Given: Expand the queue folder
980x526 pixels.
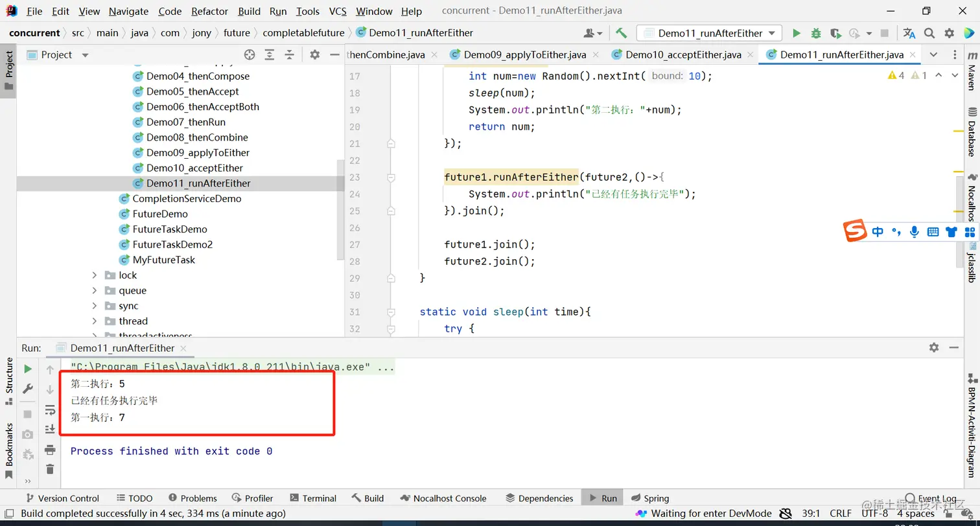Looking at the screenshot, I should (95, 291).
